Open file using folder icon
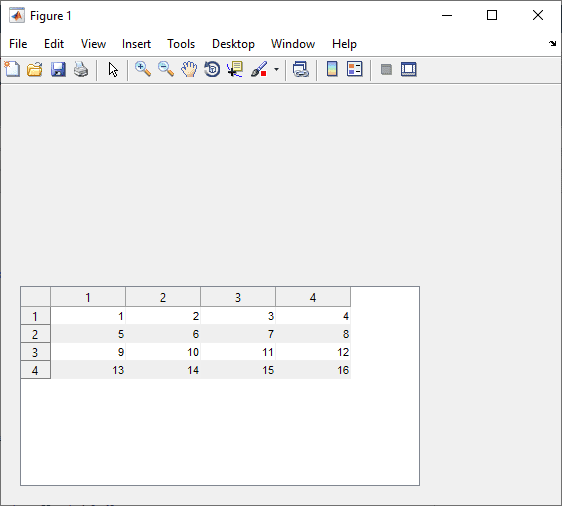The image size is (562, 506). [x=35, y=69]
